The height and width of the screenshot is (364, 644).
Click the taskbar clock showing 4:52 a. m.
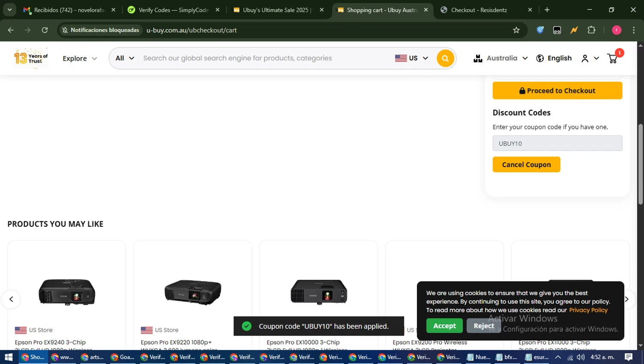coord(602,357)
